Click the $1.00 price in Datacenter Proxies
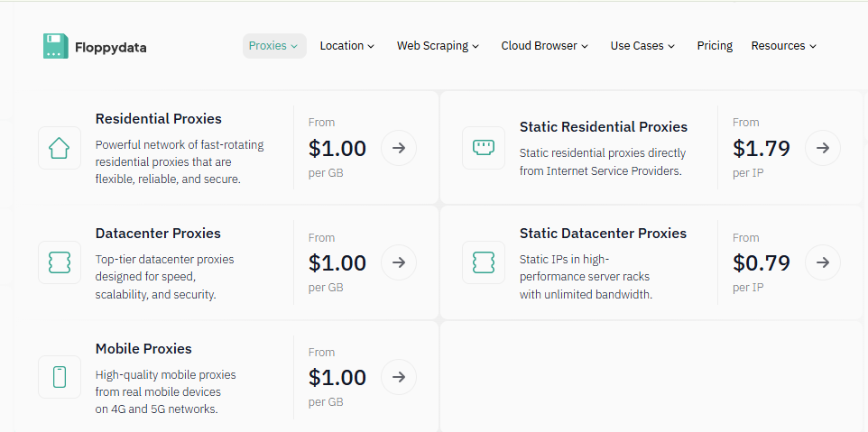 pos(337,262)
